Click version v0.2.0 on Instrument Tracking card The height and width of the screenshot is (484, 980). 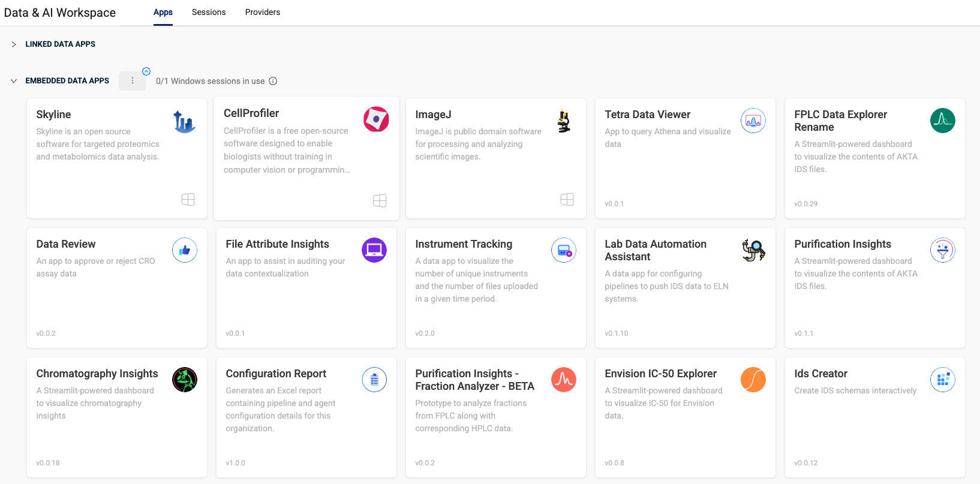pyautogui.click(x=425, y=333)
